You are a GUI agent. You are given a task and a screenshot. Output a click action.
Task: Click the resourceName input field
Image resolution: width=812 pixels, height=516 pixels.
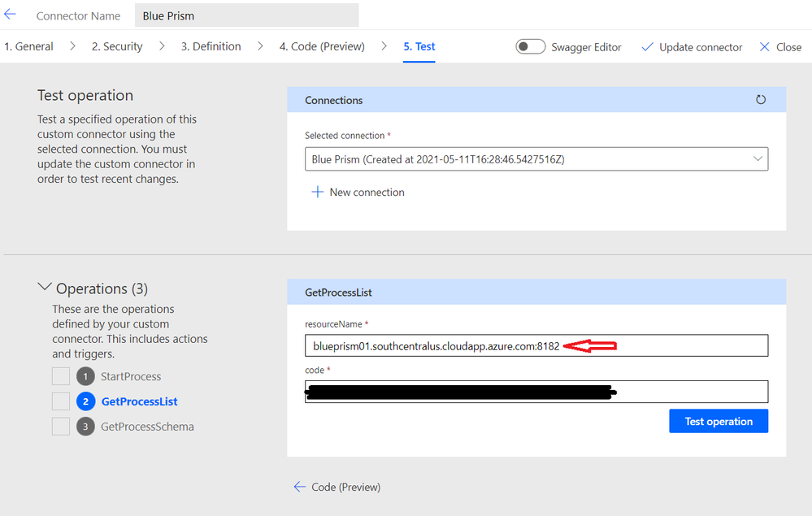(536, 346)
